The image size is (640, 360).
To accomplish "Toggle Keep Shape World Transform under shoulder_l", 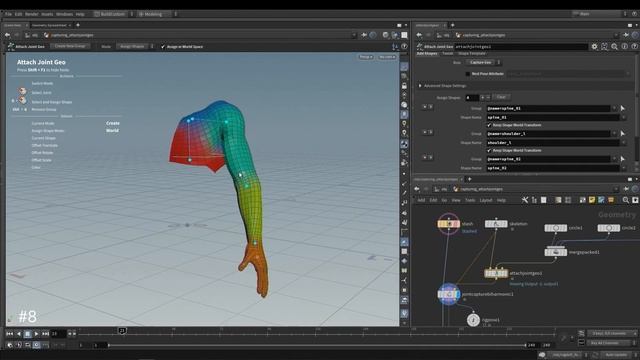I will pos(489,151).
